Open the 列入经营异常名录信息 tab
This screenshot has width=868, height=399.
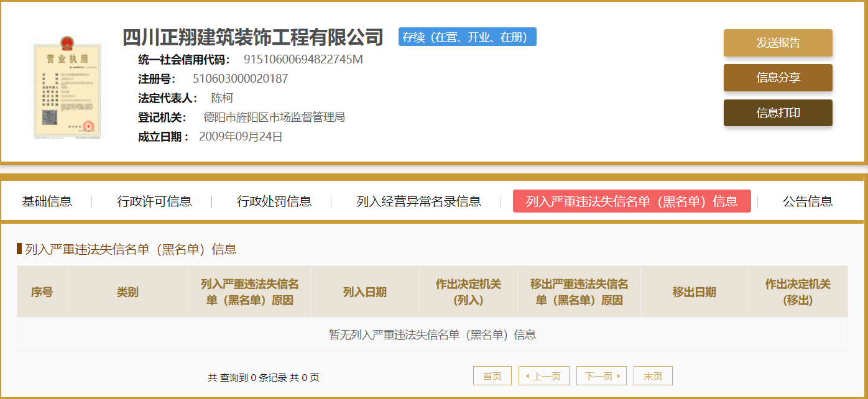pyautogui.click(x=418, y=201)
